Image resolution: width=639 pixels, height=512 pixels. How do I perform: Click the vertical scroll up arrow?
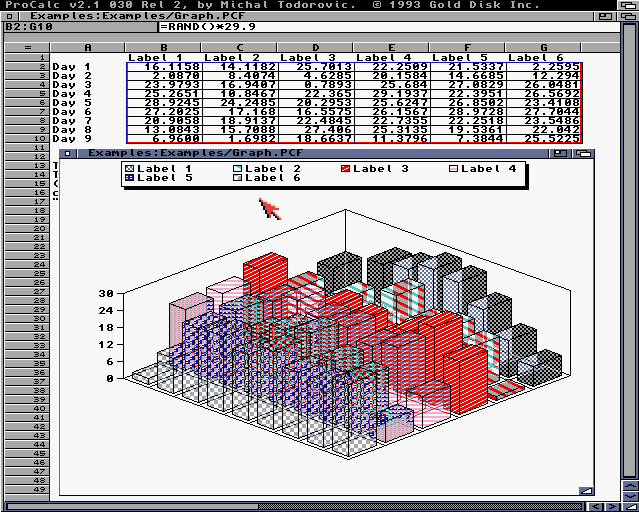(630, 486)
